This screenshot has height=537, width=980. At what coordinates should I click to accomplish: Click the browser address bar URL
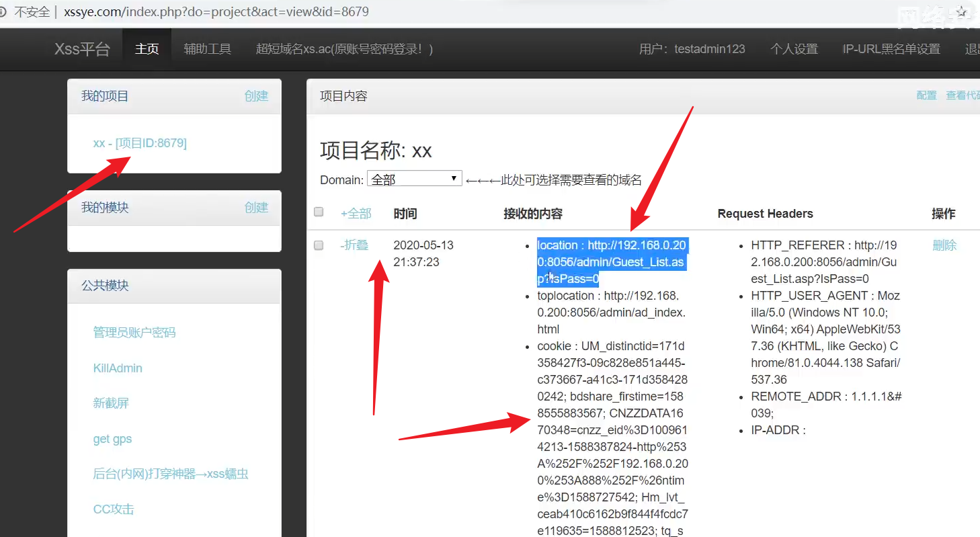pos(216,12)
